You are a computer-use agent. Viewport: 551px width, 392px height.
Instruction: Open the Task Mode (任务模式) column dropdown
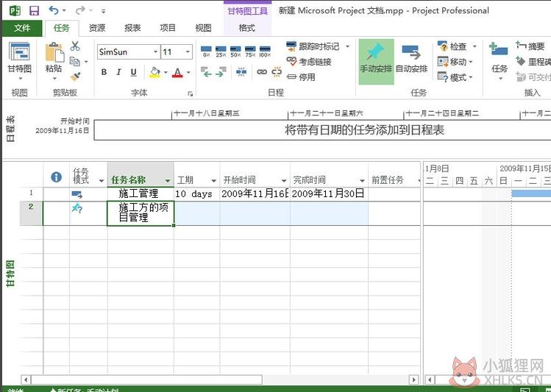(102, 181)
